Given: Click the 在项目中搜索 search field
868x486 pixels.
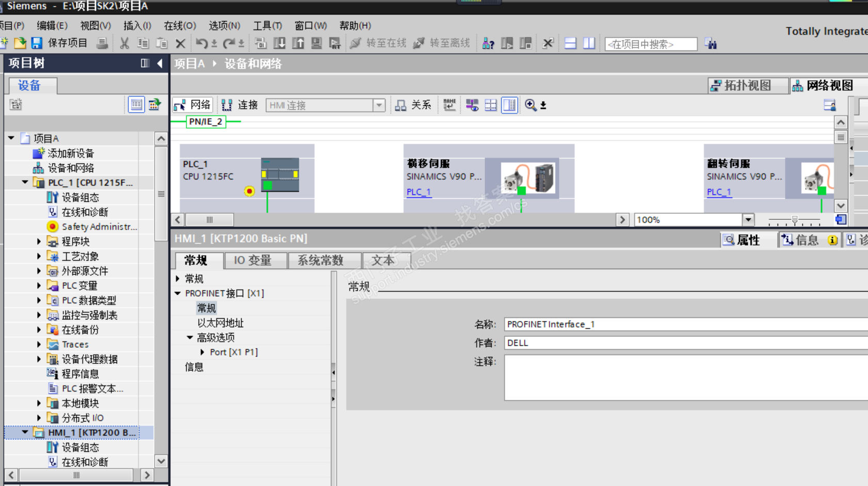Looking at the screenshot, I should coord(651,44).
